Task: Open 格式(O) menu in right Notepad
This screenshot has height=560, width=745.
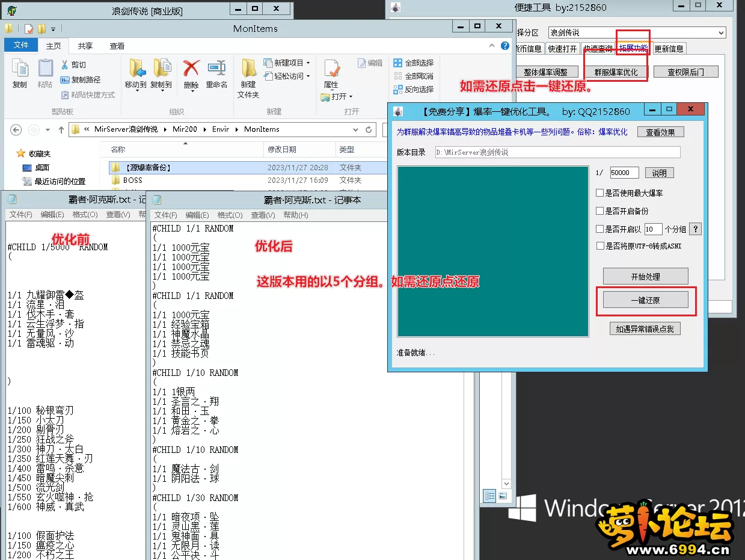Action: (230, 215)
